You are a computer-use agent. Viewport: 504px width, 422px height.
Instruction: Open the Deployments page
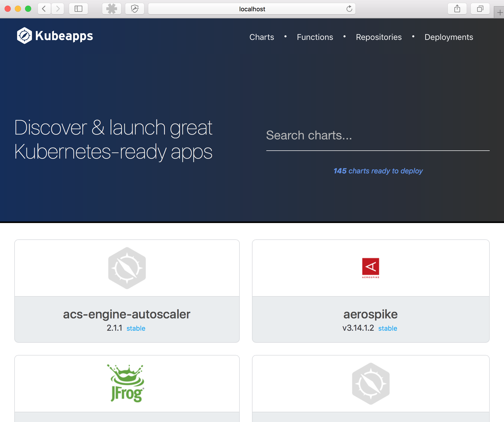coord(449,37)
